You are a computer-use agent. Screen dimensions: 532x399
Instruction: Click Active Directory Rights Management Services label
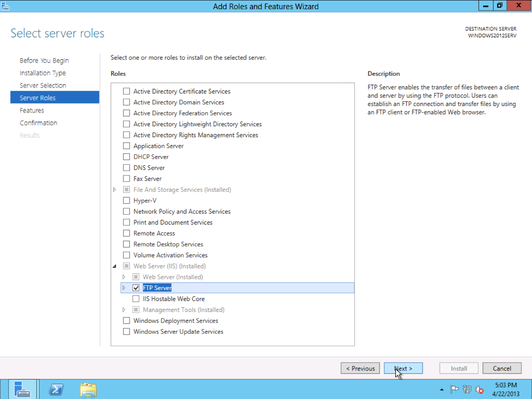(x=196, y=135)
